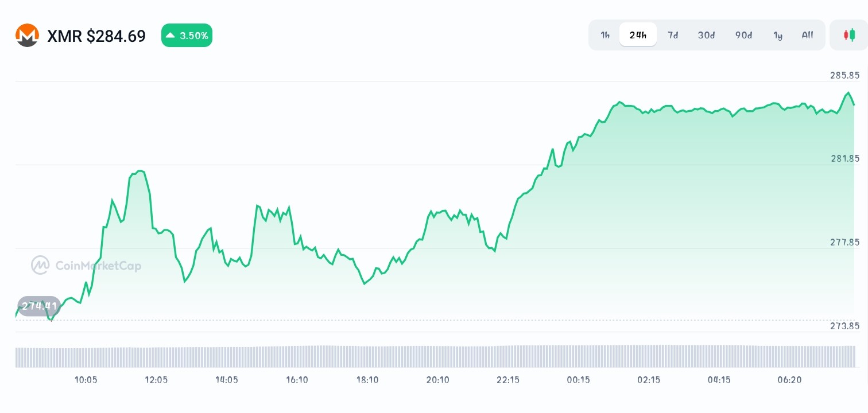Click the 06:20 time axis label
This screenshot has height=413, width=868.
point(789,380)
